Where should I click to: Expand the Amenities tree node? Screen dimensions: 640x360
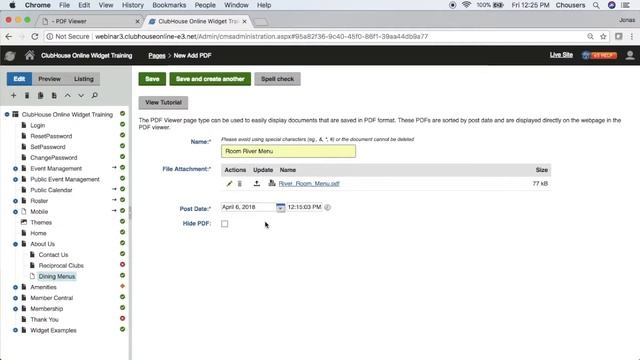point(15,287)
